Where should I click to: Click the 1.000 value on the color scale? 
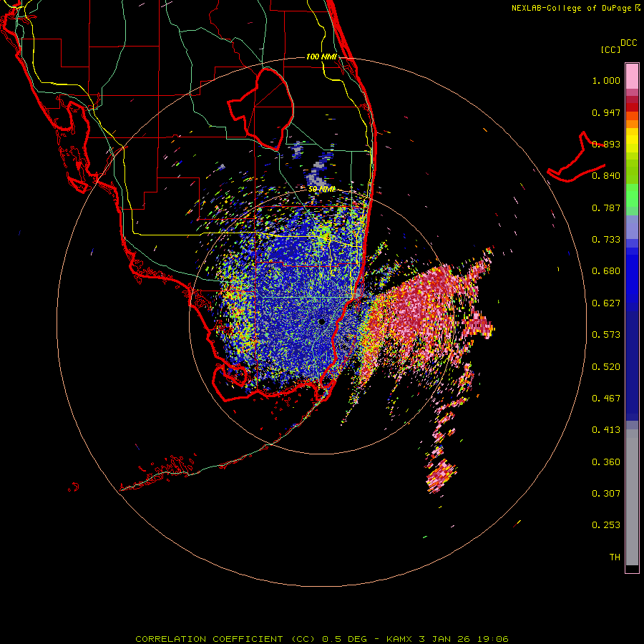pos(606,80)
